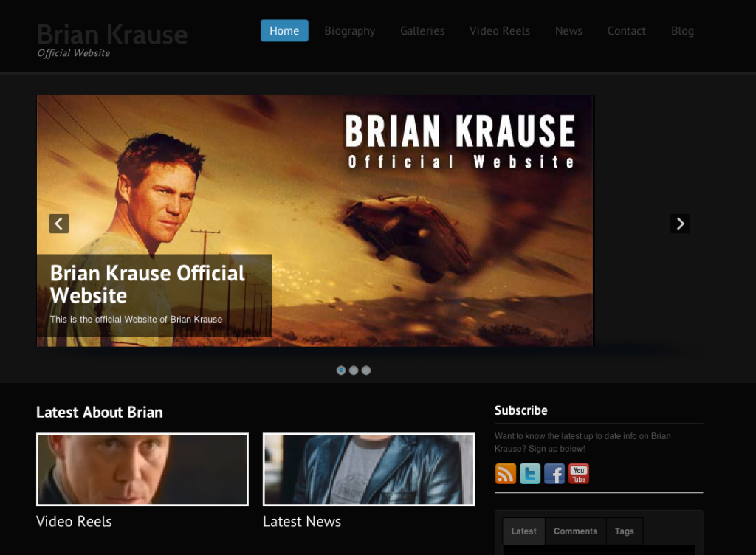756x555 pixels.
Task: Click the Latest About Brian heading
Action: 100,413
